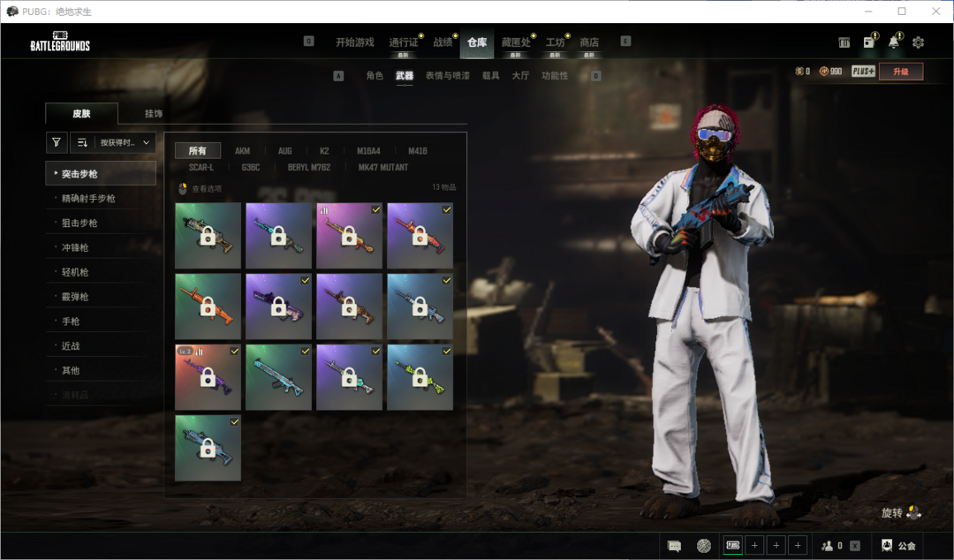The image size is (954, 560).
Task: Expand the 狙击步枪 category in sidebar
Action: pyautogui.click(x=79, y=223)
